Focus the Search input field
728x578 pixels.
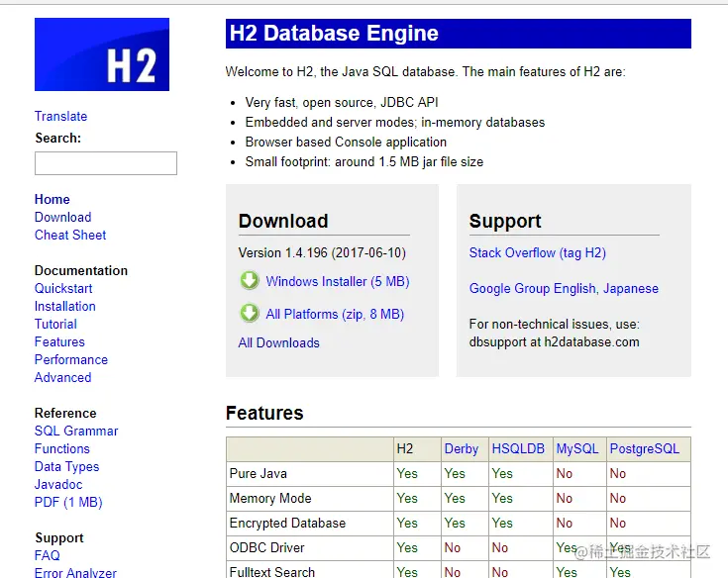click(106, 163)
